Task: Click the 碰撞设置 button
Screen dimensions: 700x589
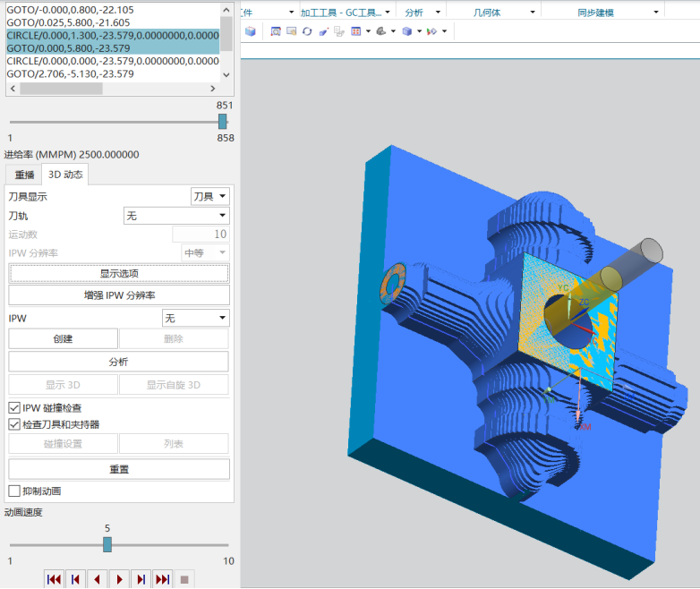Action: point(63,444)
